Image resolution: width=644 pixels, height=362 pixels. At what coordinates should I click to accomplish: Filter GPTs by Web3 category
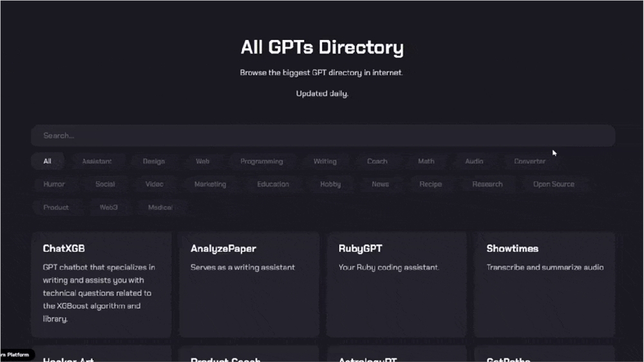coord(108,207)
